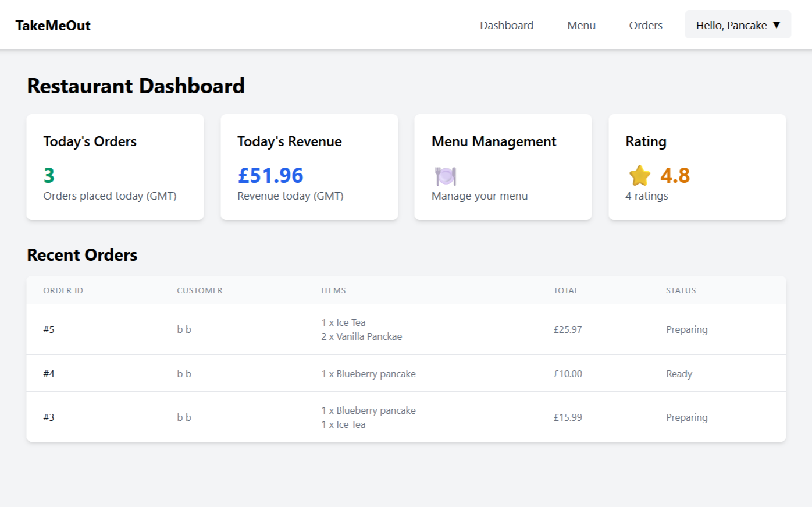Click the gold star rating icon
Screen dimensions: 812x507
click(639, 176)
